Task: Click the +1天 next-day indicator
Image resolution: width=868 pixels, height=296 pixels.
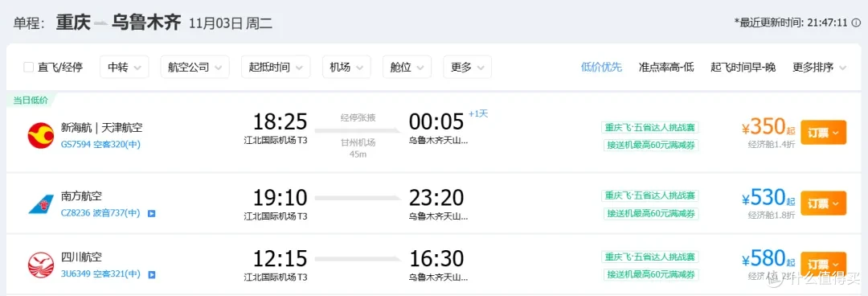Action: (x=478, y=114)
